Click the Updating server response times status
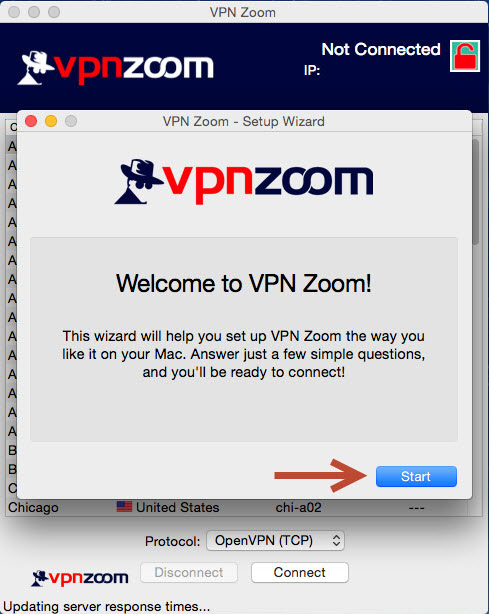This screenshot has width=489, height=614. (x=106, y=607)
